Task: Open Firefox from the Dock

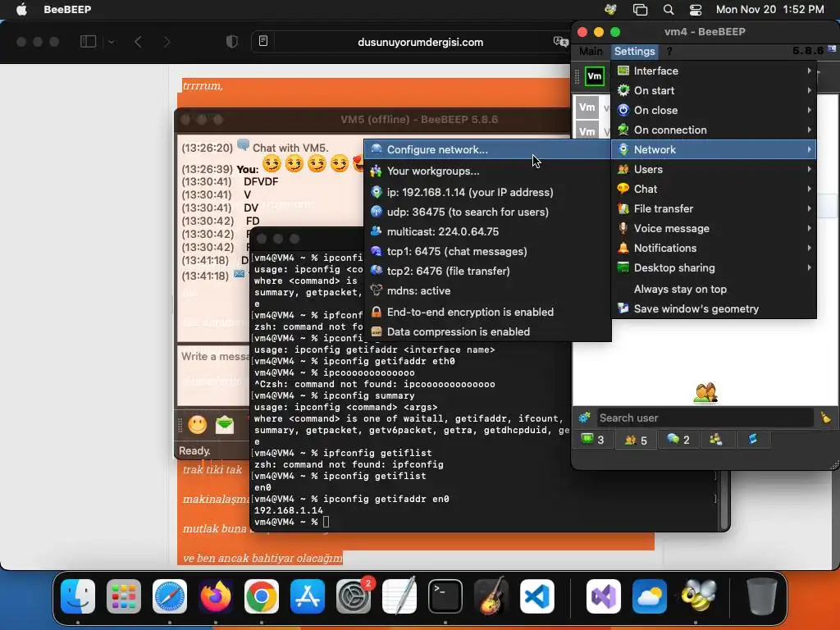Action: [216, 596]
